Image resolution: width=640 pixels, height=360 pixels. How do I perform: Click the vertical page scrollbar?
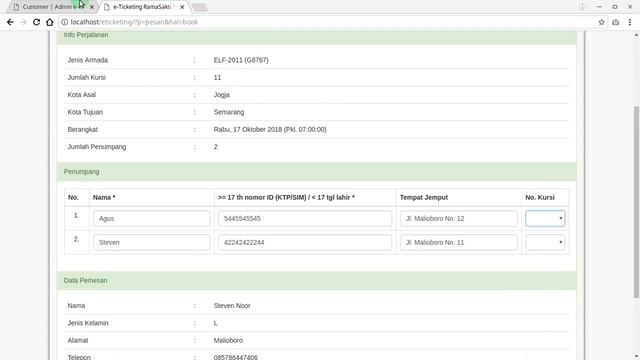point(636,202)
